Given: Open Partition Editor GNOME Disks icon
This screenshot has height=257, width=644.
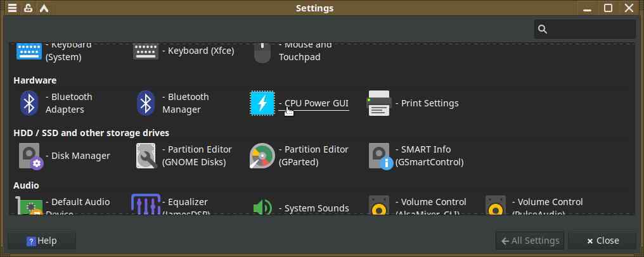Looking at the screenshot, I should (x=146, y=156).
